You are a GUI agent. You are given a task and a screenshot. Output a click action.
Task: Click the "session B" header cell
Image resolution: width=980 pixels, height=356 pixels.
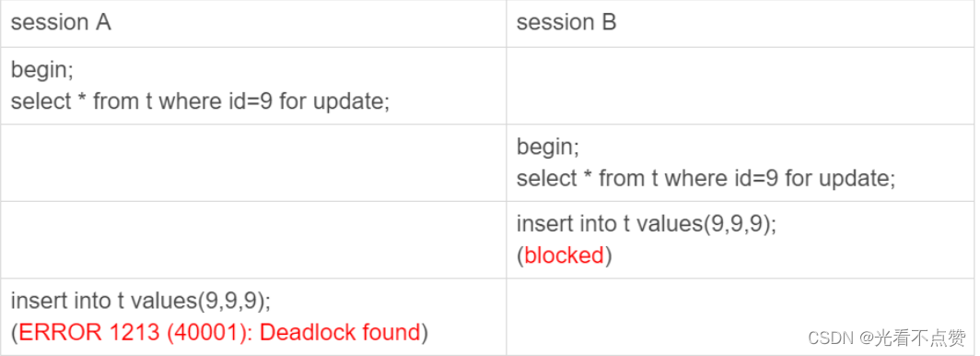(740, 23)
